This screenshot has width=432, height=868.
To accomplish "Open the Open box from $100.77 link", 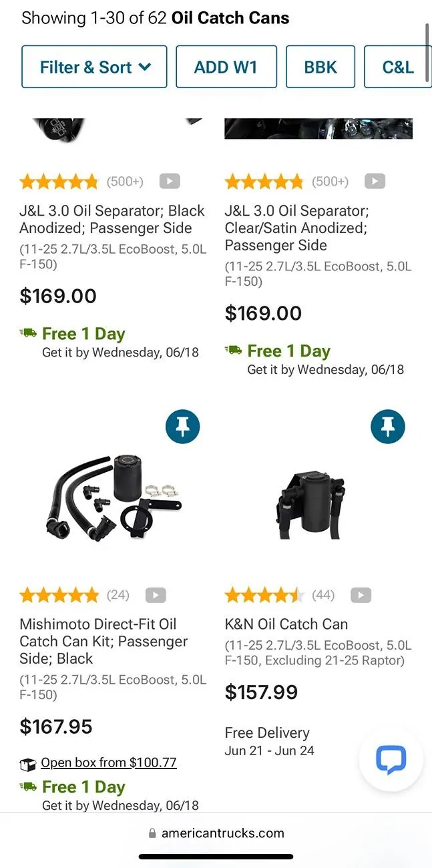I will [x=108, y=763].
